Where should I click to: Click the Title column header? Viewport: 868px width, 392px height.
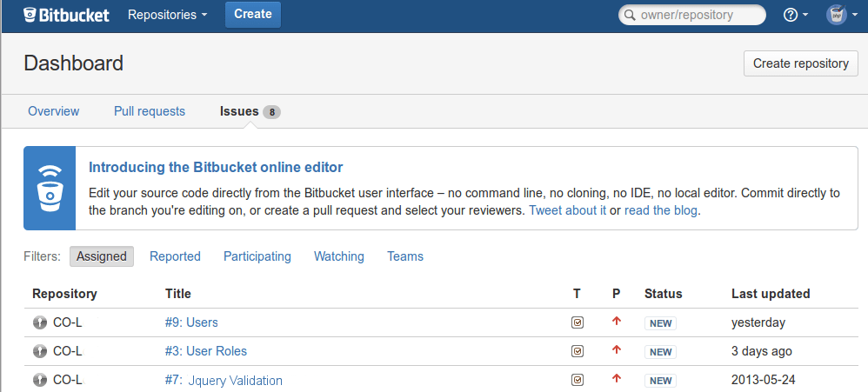[178, 294]
